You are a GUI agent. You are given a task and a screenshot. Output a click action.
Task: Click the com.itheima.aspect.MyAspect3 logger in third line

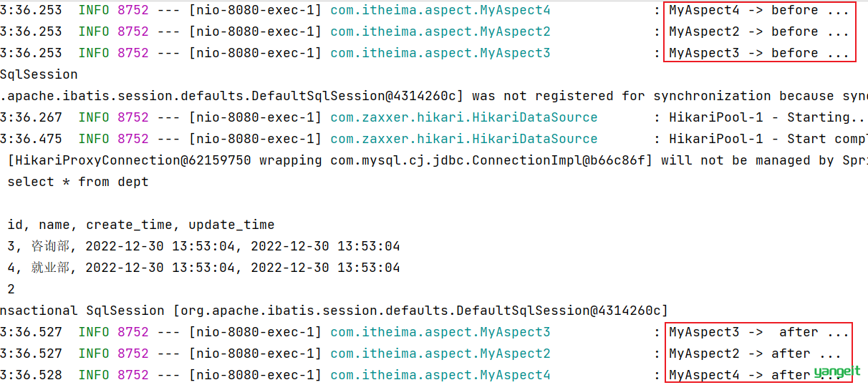point(440,53)
